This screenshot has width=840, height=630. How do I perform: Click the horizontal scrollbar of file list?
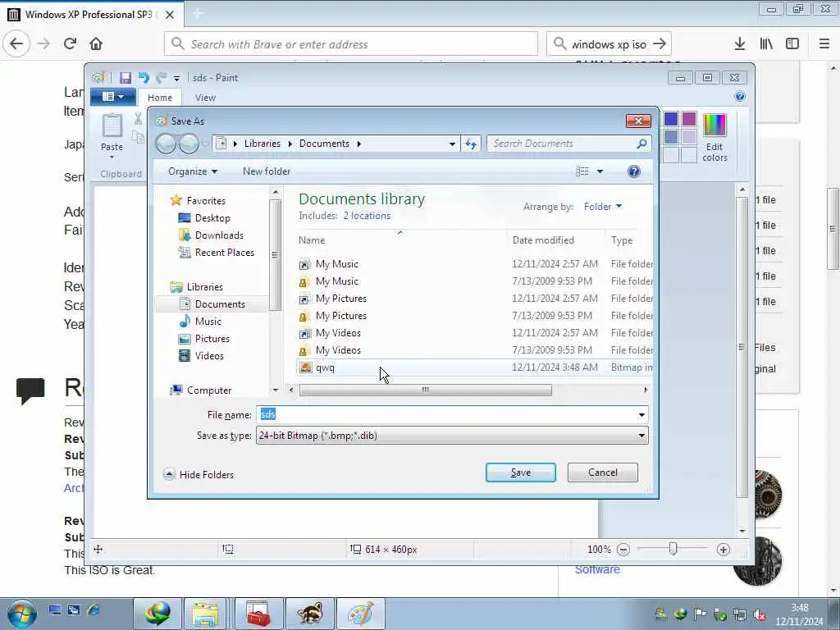(x=426, y=390)
